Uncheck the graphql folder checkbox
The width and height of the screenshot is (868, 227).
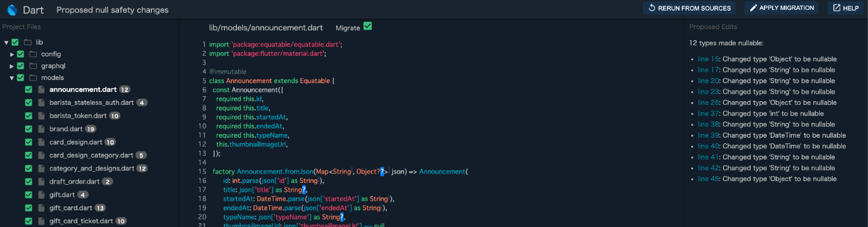[20, 66]
